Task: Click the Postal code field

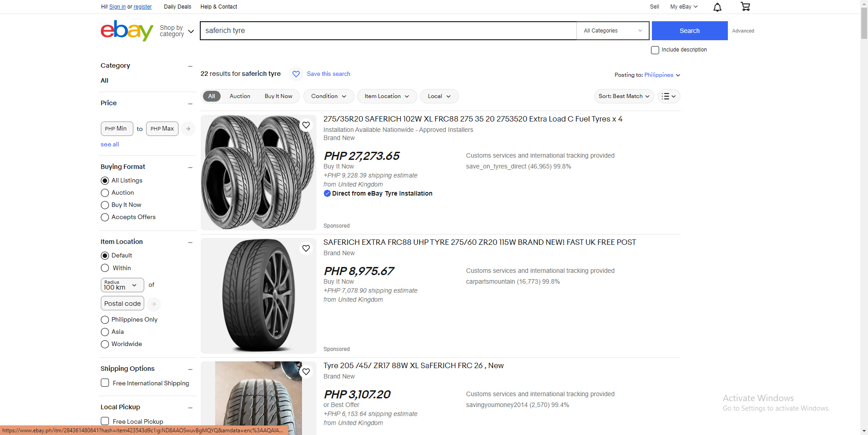Action: pyautogui.click(x=123, y=304)
